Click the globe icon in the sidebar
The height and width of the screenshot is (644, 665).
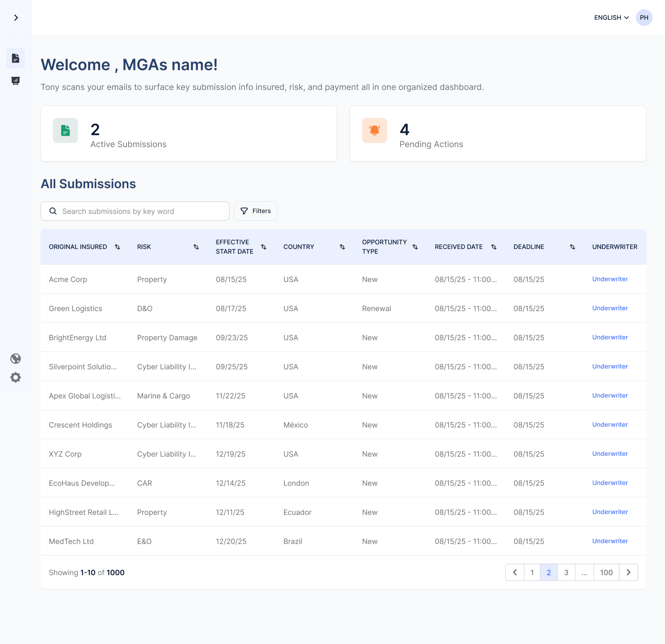point(16,359)
